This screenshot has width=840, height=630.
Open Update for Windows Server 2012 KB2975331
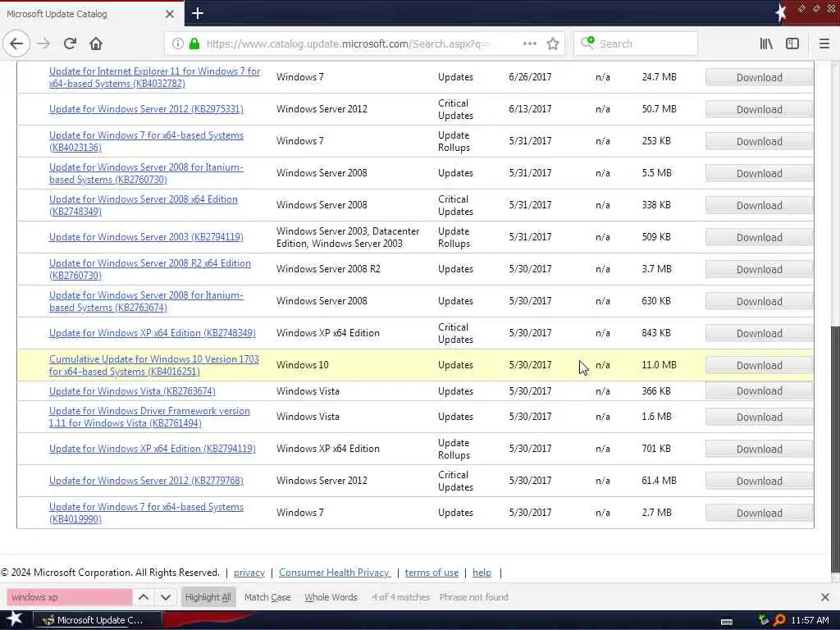click(146, 109)
